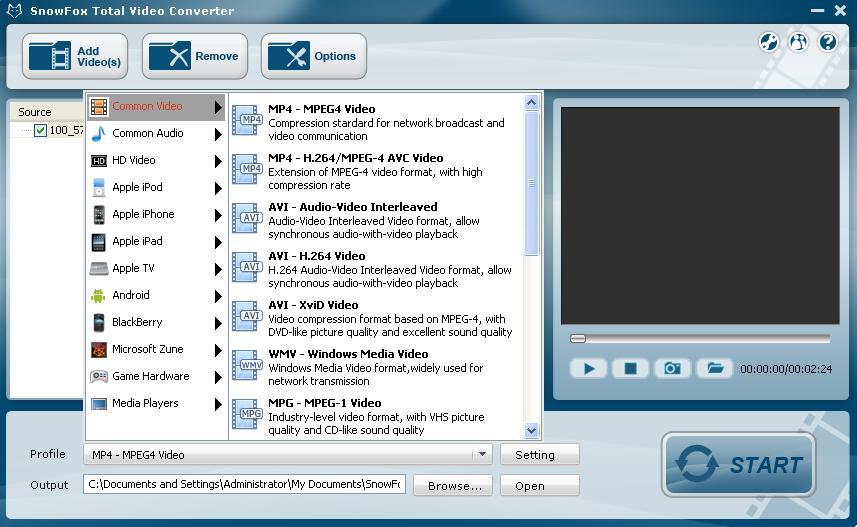The width and height of the screenshot is (857, 527).
Task: Take a snapshot with the camera icon
Action: coord(673,369)
